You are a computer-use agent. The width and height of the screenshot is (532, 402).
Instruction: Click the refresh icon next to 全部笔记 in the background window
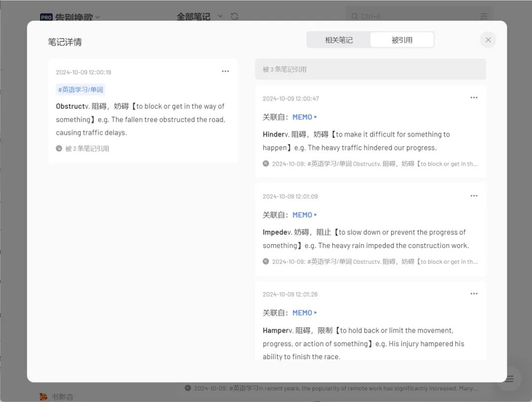[x=234, y=16]
